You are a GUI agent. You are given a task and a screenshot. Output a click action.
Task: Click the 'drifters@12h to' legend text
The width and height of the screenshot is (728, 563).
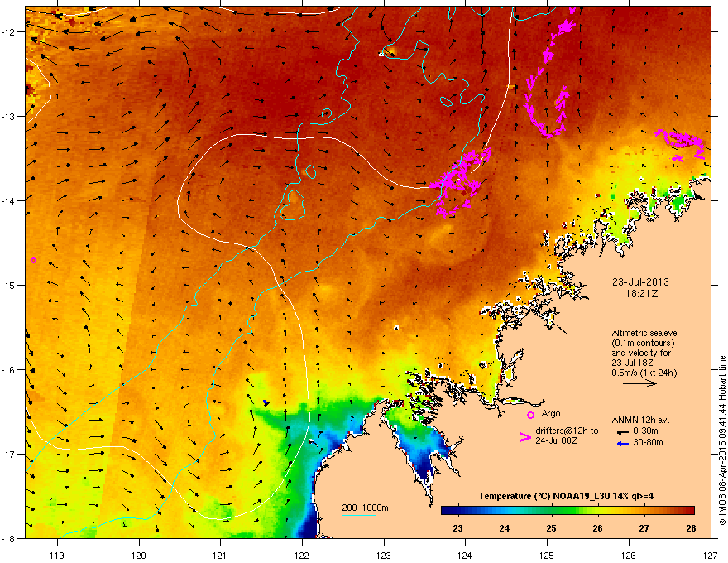click(567, 431)
